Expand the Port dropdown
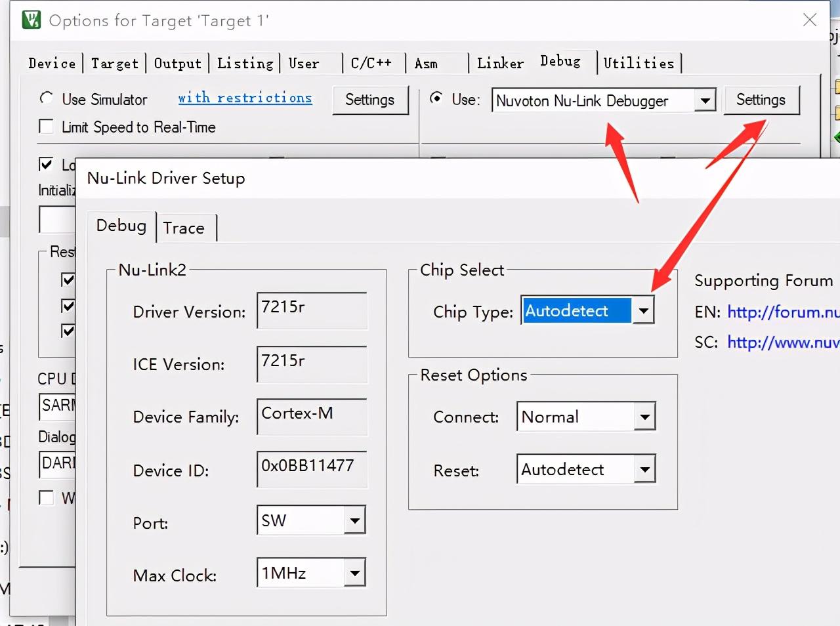 pyautogui.click(x=354, y=520)
